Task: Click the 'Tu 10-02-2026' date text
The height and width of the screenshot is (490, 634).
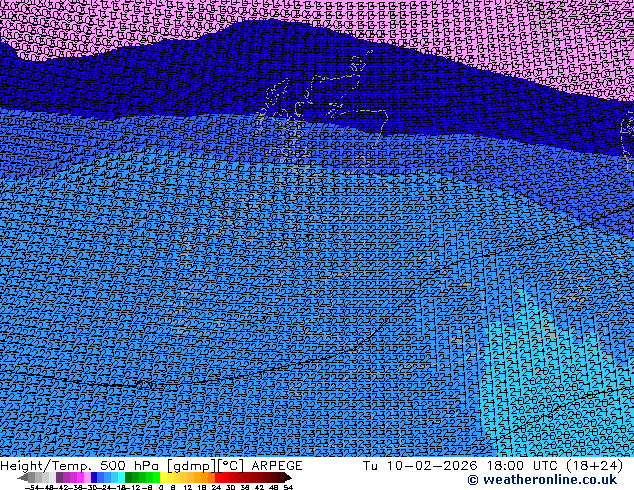Action: tap(420, 466)
